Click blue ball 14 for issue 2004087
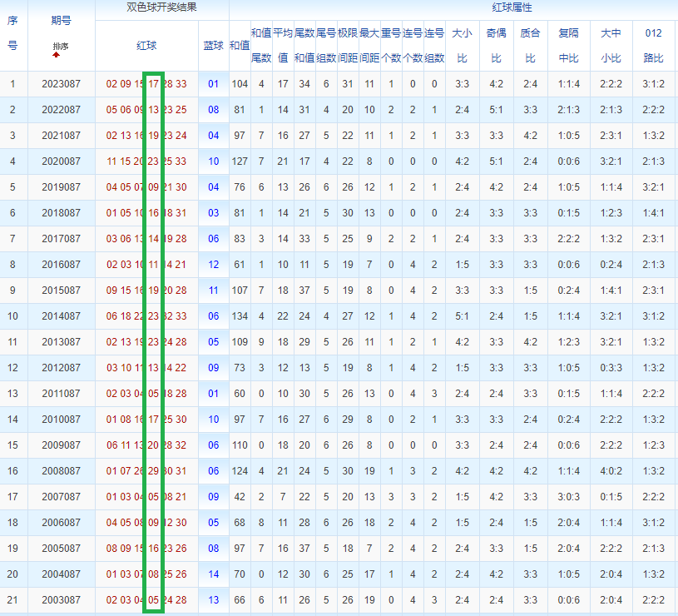Image resolution: width=678 pixels, height=616 pixels. 214,574
